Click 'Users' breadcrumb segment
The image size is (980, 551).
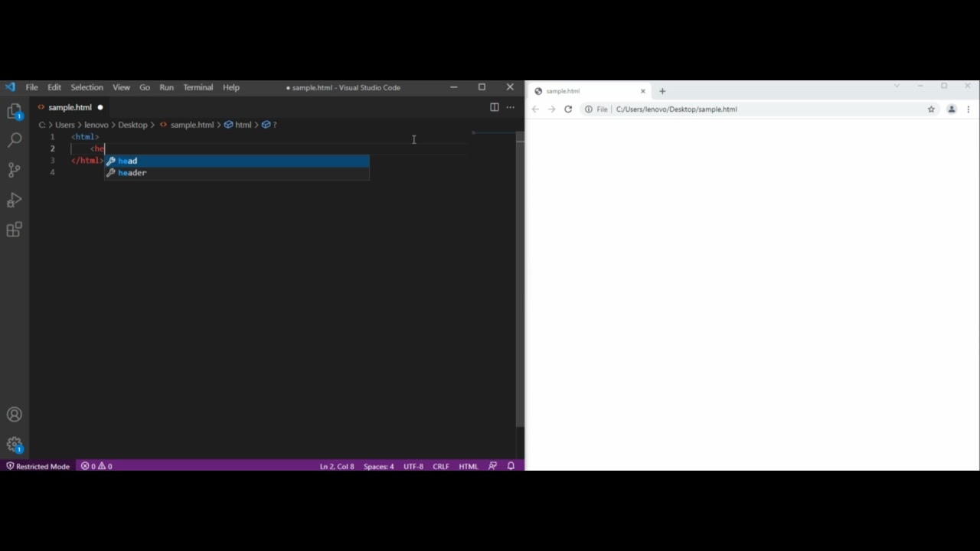(65, 125)
